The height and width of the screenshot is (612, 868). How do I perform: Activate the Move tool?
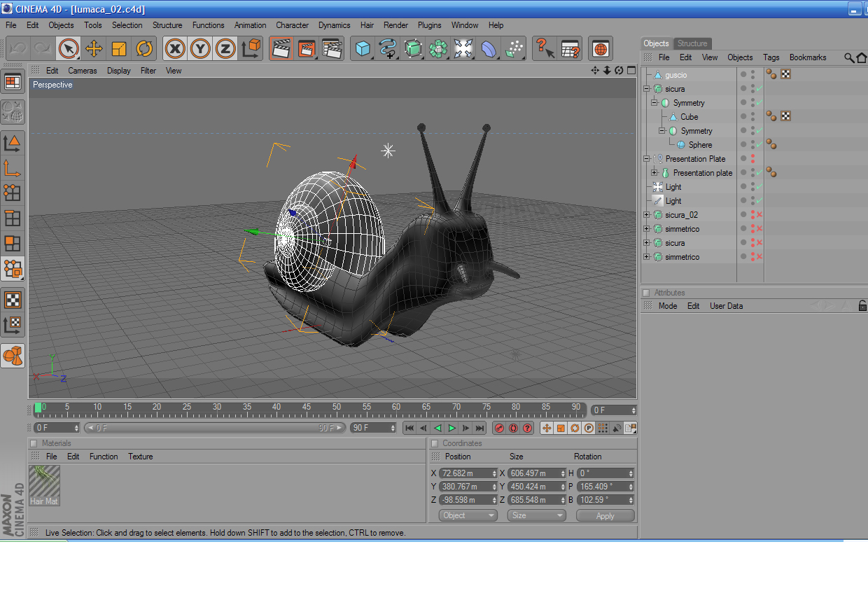coord(93,48)
